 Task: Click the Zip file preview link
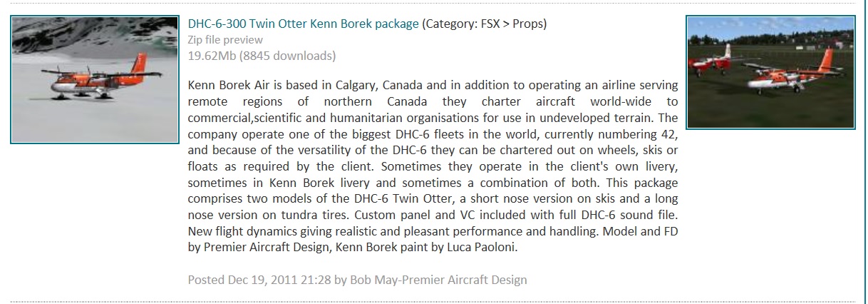(x=225, y=40)
